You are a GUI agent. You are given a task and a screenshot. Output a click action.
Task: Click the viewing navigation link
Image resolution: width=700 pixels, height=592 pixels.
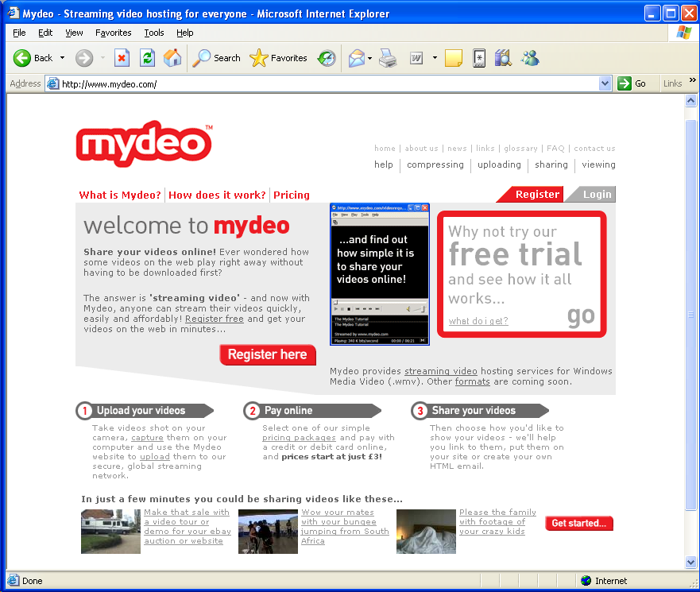click(598, 164)
